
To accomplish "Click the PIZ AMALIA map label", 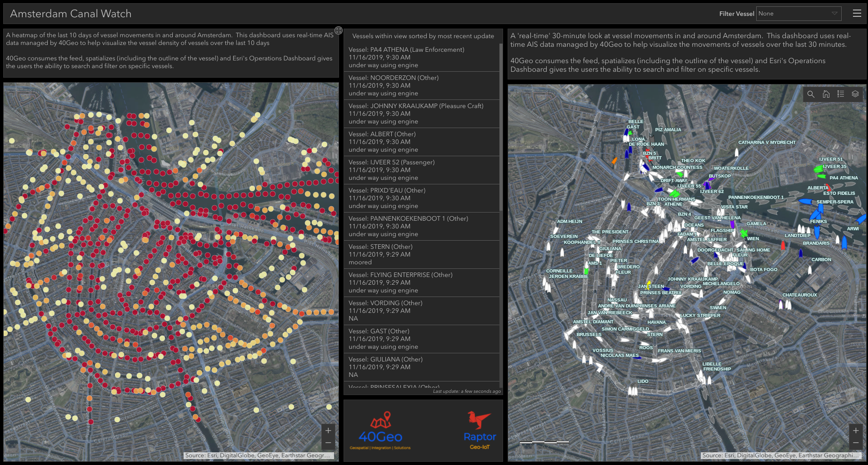I will [668, 130].
